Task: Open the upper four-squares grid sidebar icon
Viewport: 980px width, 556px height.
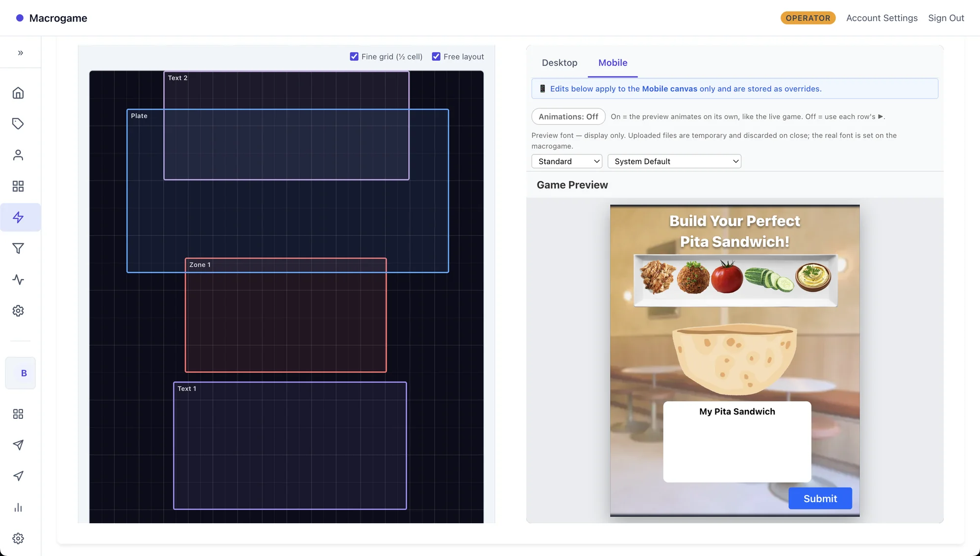Action: (x=18, y=186)
